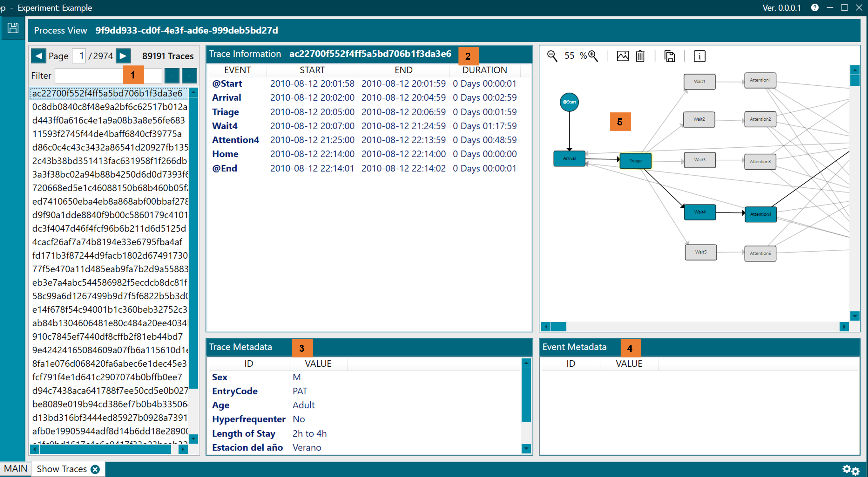
Task: Click the trash icon in graph toolbar
Action: click(640, 56)
